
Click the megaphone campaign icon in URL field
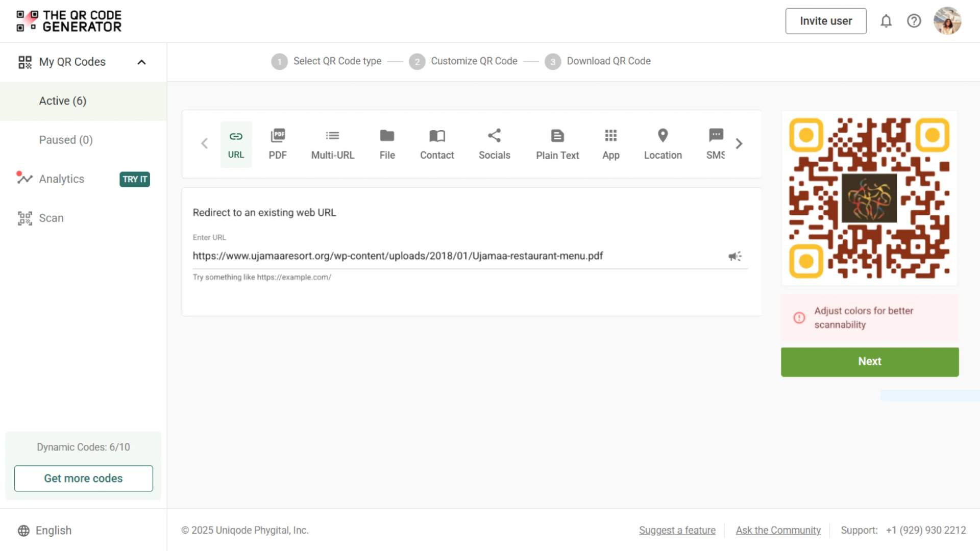(735, 256)
